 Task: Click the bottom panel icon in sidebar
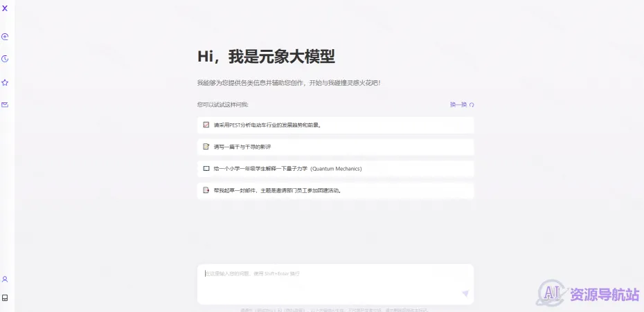[5, 297]
